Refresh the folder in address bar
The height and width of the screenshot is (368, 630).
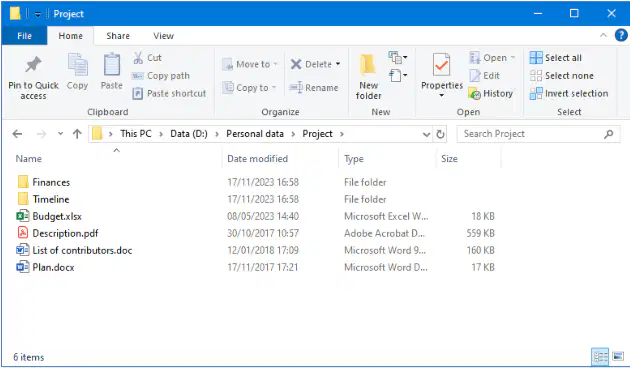click(x=440, y=134)
